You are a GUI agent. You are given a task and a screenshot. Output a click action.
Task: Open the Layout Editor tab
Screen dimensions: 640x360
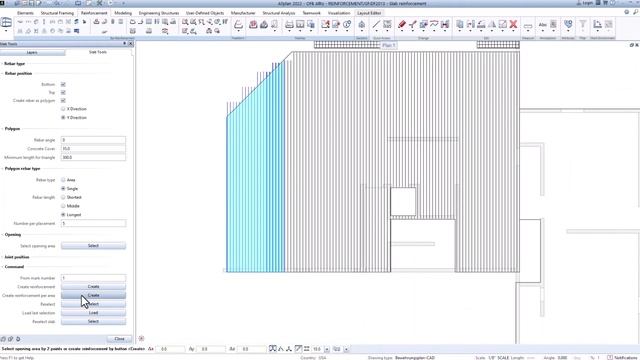[369, 13]
